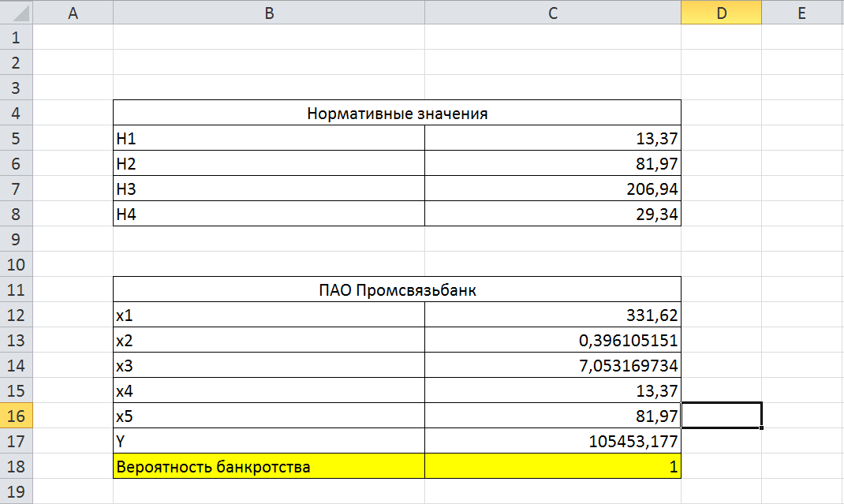This screenshot has width=844, height=504.
Task: Select the cell labeled H4
Action: point(269,214)
